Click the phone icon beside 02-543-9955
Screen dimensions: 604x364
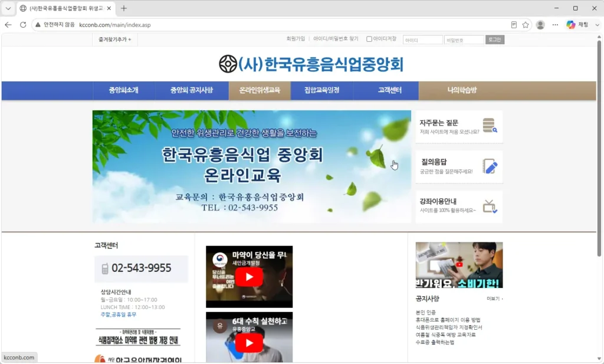pos(105,268)
